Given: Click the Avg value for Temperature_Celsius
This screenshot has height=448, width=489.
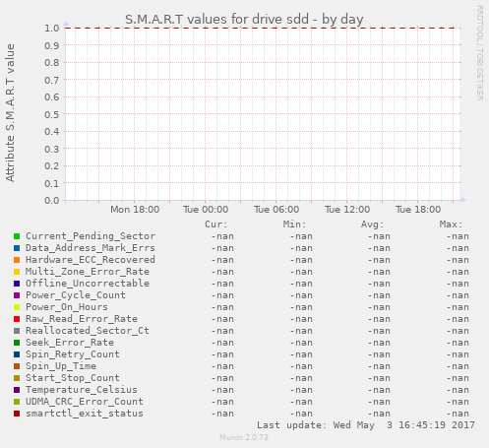Looking at the screenshot, I should 379,390.
